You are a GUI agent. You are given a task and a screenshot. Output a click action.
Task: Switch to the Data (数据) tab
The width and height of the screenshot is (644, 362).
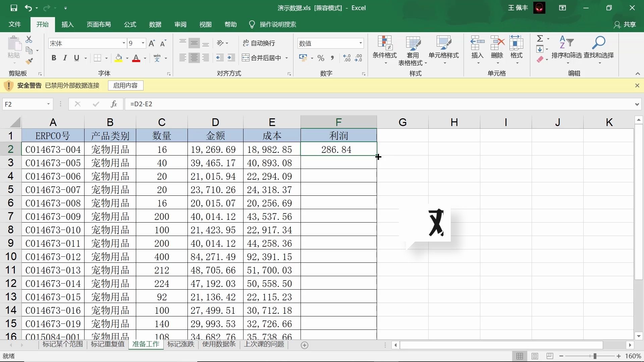click(x=155, y=24)
